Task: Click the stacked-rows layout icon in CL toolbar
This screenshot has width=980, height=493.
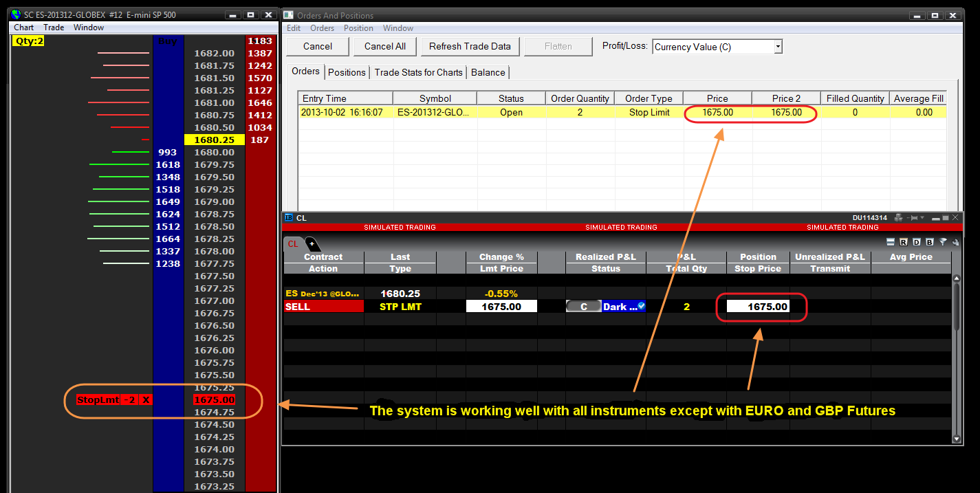Action: click(x=891, y=242)
